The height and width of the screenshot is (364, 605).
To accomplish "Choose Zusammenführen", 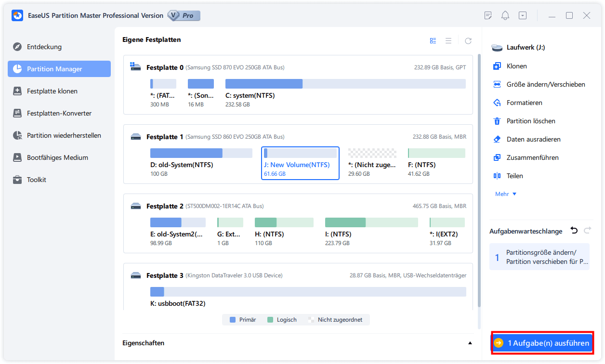I will [x=533, y=157].
